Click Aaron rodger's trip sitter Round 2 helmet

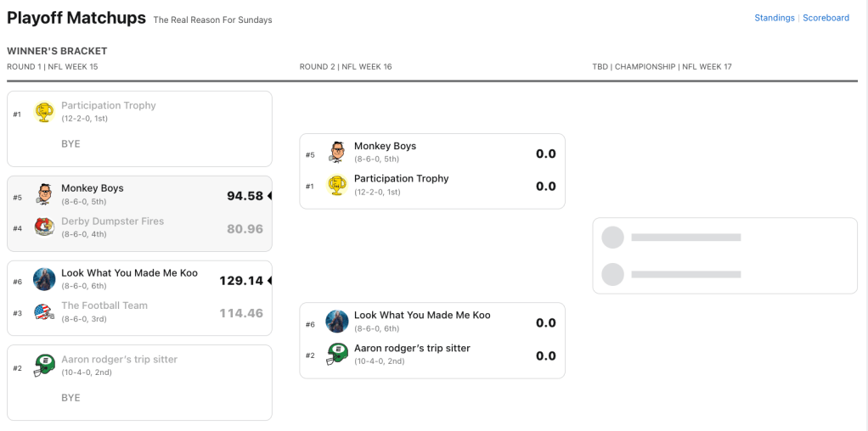pyautogui.click(x=337, y=354)
